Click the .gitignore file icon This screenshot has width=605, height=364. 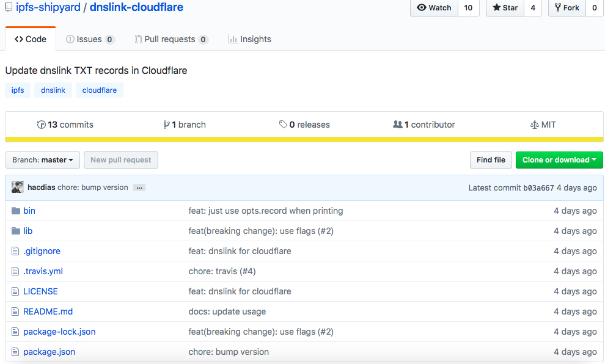click(x=15, y=251)
